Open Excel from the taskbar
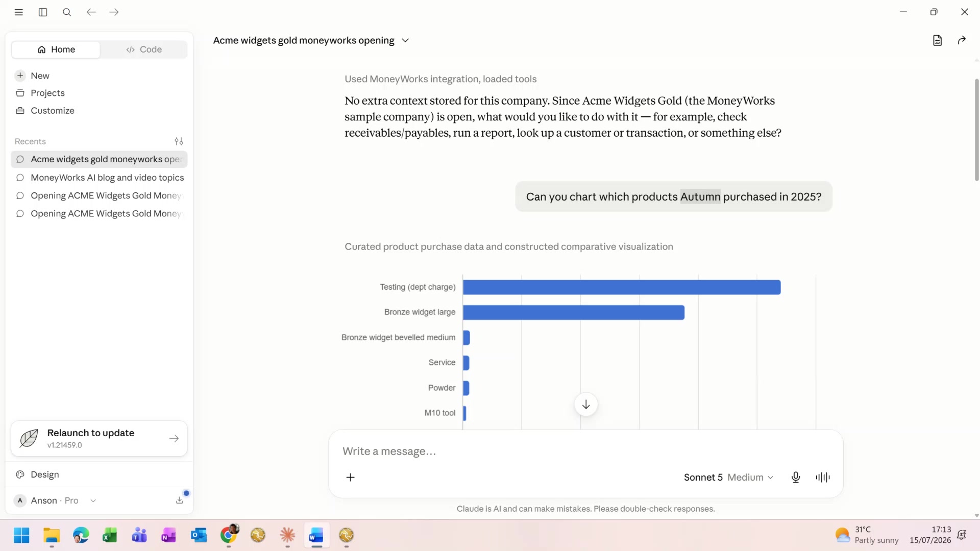The image size is (980, 551). coord(110,535)
